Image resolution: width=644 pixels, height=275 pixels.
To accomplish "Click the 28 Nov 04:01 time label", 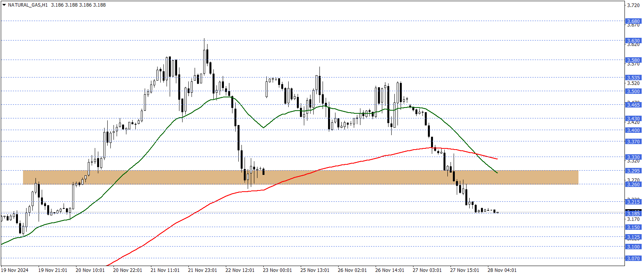I will (x=502, y=270).
